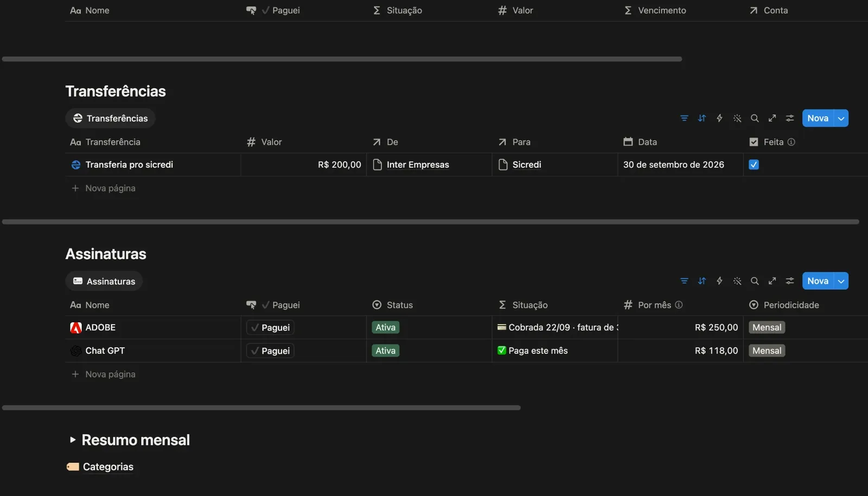Open Ativa status selector for ADOBE
868x496 pixels.
[386, 328]
